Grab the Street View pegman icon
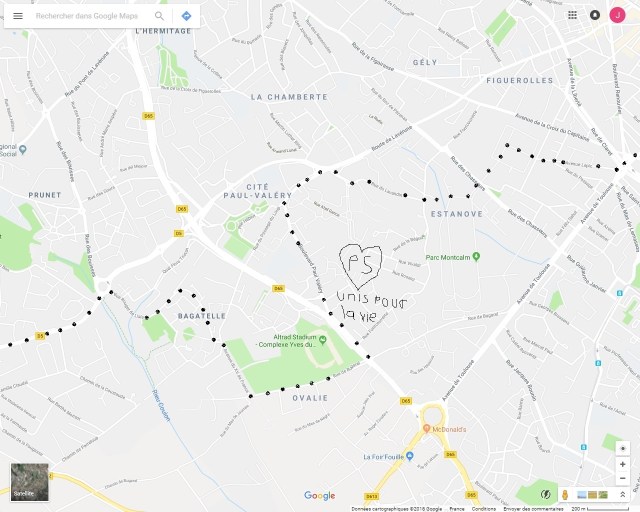The image size is (640, 512). pyautogui.click(x=565, y=495)
